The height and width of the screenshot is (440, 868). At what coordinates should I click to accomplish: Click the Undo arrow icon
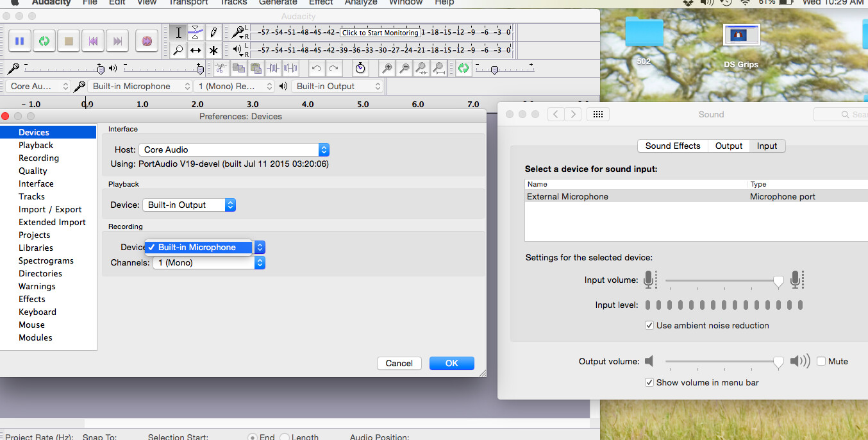(x=315, y=68)
